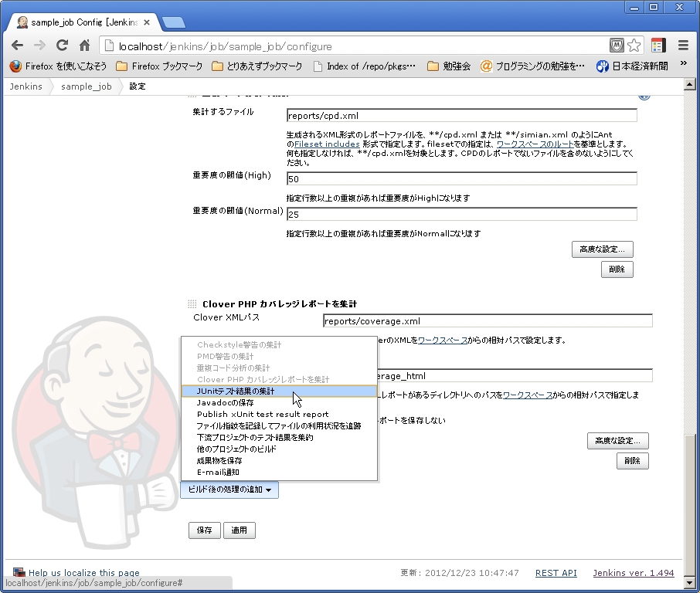Viewport: 700px width, 593px height.
Task: Select JUnitテスト結果の集計 from the menu
Action: (x=279, y=391)
